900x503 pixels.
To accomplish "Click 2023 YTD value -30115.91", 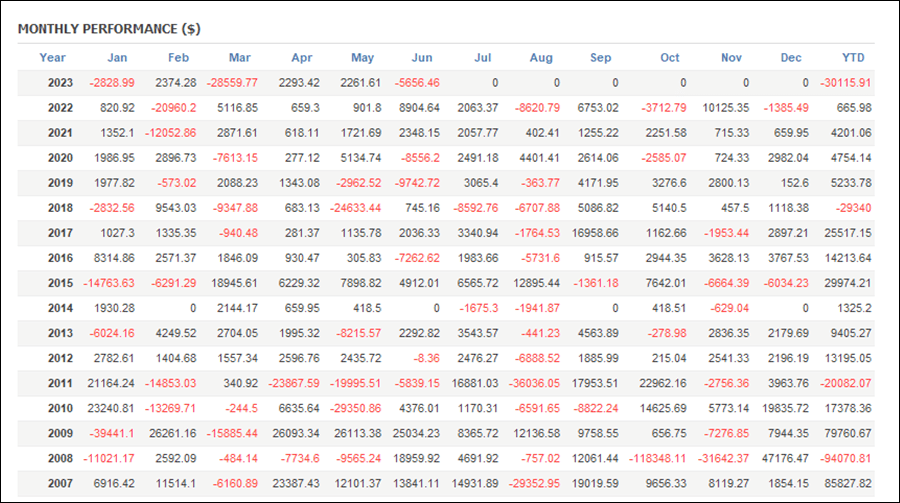I will 845,83.
